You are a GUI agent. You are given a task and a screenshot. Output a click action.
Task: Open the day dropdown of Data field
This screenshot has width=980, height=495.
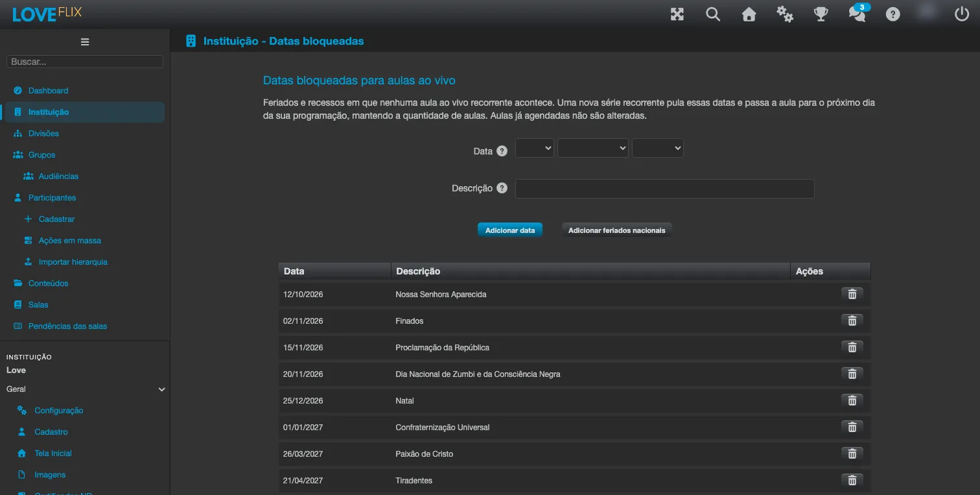[x=535, y=148]
